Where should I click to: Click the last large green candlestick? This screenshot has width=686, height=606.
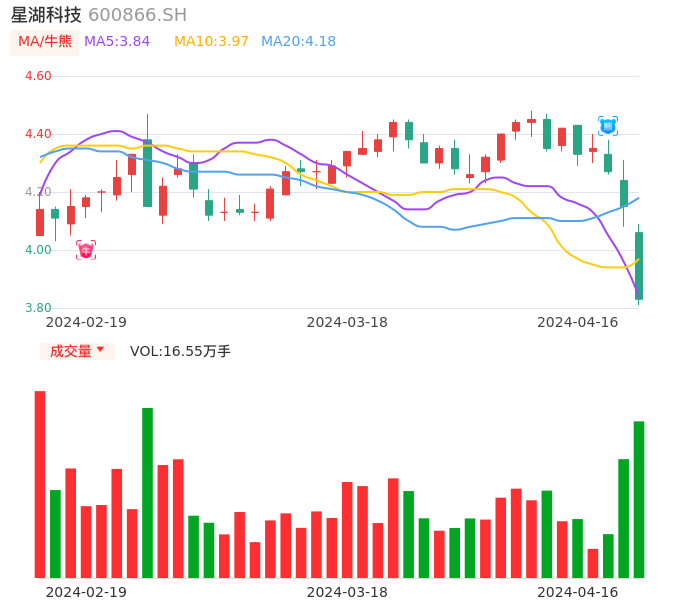click(639, 266)
